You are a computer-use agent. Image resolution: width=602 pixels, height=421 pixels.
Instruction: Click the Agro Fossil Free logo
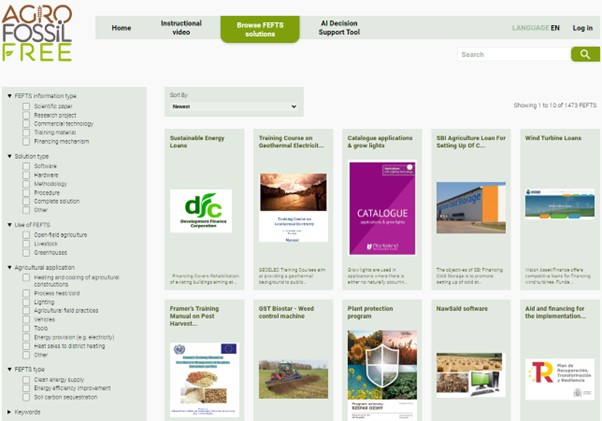click(37, 33)
